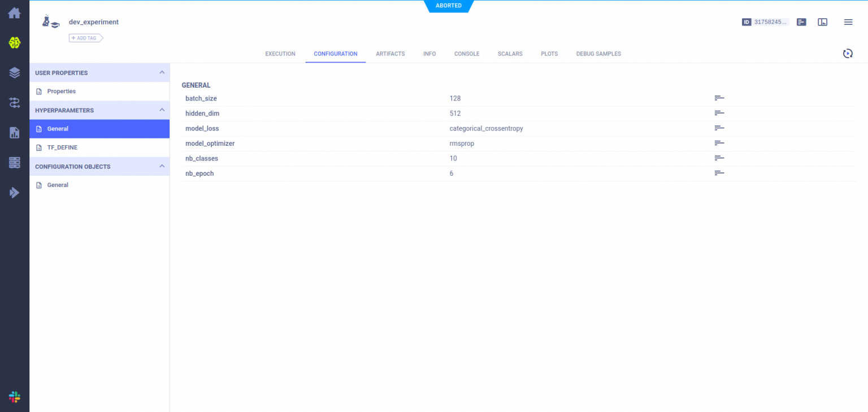The width and height of the screenshot is (868, 412).
Task: Open the hamburger menu at top right
Action: [x=848, y=22]
